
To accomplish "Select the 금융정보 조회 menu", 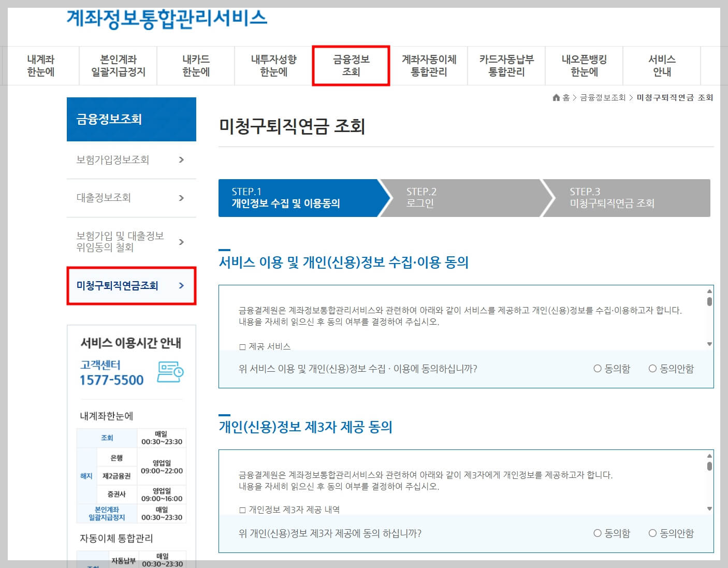I will tap(351, 66).
